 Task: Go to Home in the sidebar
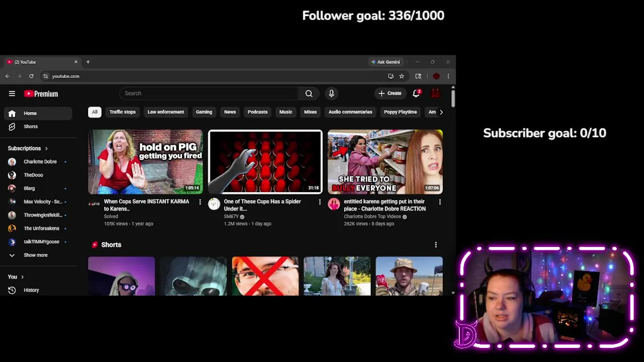(38, 114)
